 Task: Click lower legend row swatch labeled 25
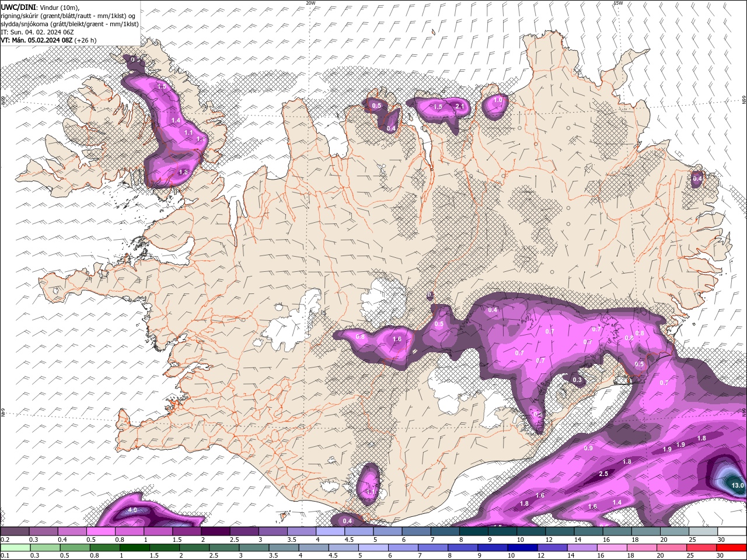click(x=700, y=547)
